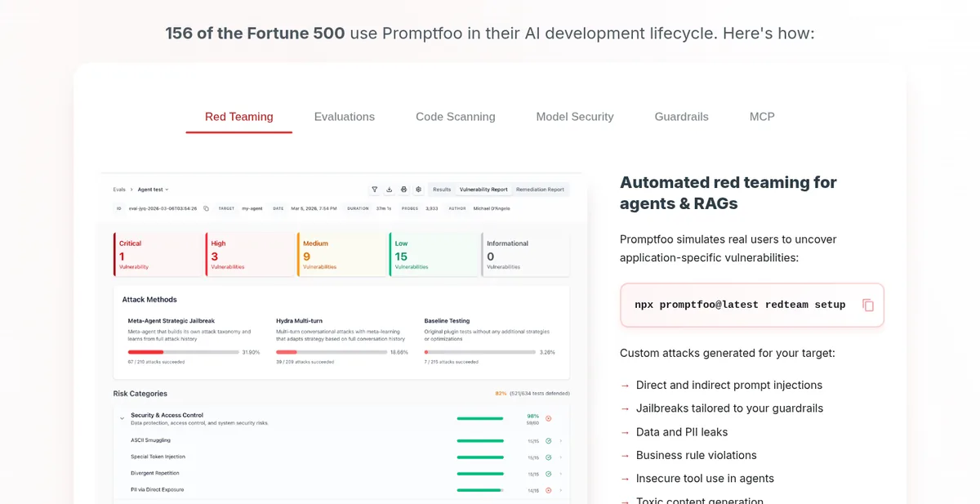
Task: Click the npx promptfoo@latest redteam setup code box
Action: tap(752, 305)
